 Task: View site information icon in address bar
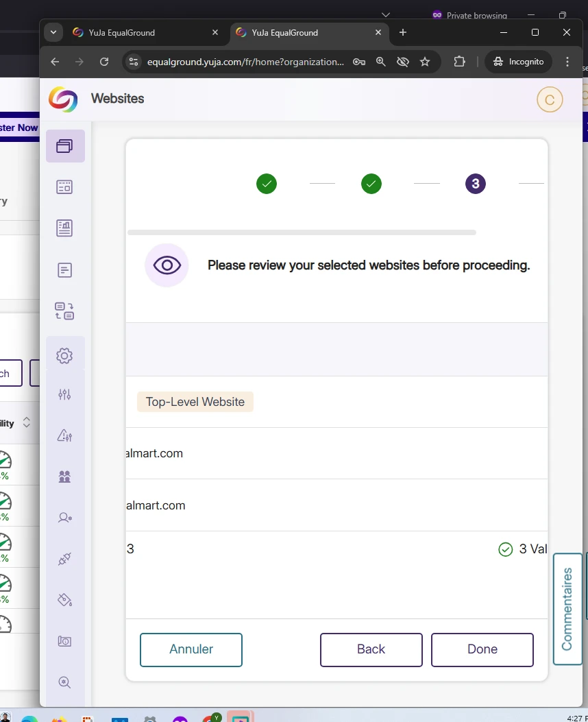(x=134, y=62)
